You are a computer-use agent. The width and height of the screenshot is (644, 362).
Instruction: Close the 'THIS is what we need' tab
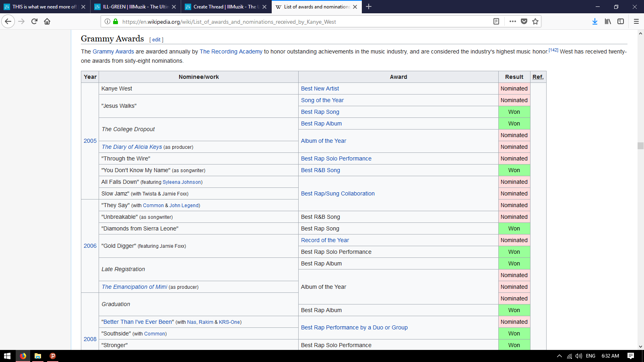(x=83, y=7)
